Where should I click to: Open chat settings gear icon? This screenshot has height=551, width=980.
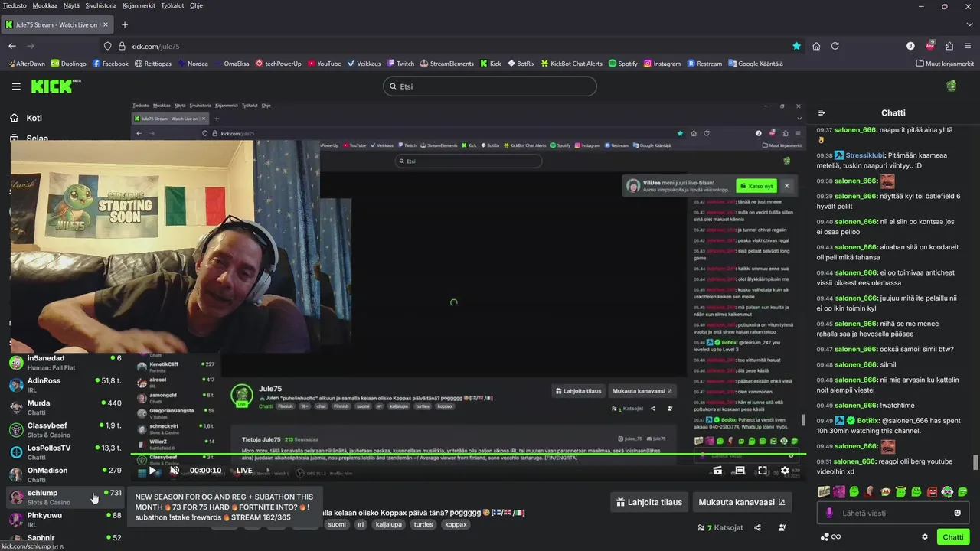(x=925, y=537)
